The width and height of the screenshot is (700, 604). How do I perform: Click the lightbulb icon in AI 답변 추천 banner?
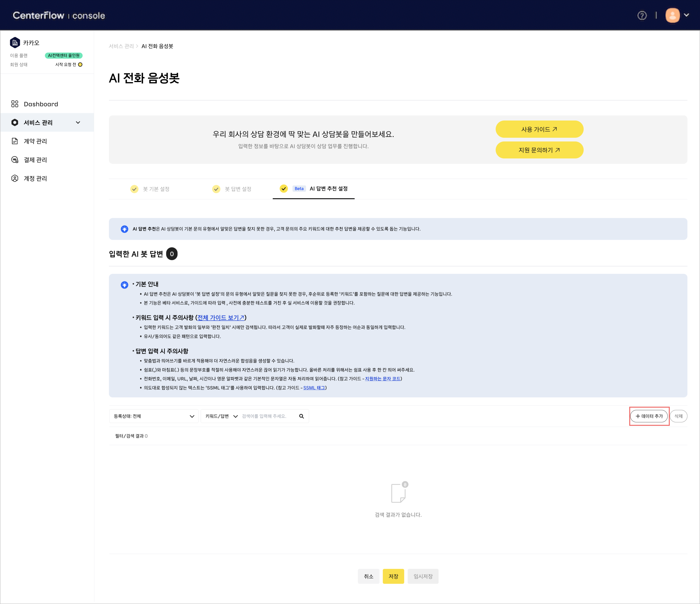124,229
